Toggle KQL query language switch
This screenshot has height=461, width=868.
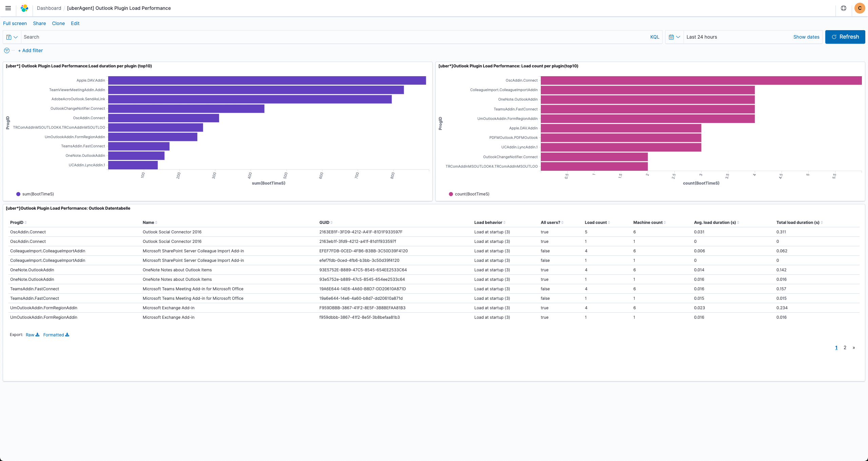[654, 37]
